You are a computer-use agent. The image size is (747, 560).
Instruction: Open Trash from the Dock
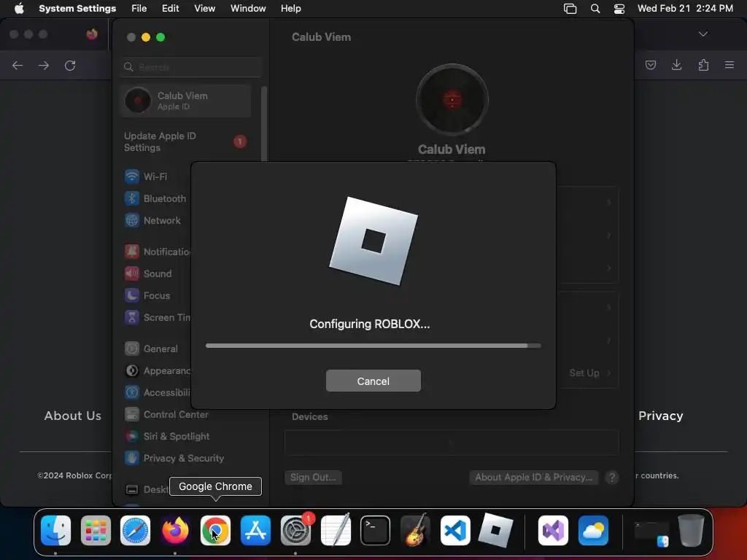[x=691, y=531]
